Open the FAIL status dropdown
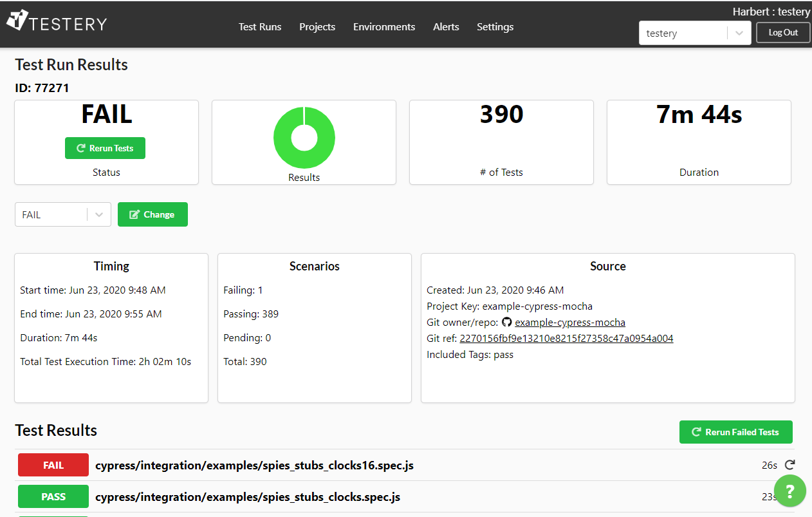Image resolution: width=812 pixels, height=517 pixels. tap(63, 214)
